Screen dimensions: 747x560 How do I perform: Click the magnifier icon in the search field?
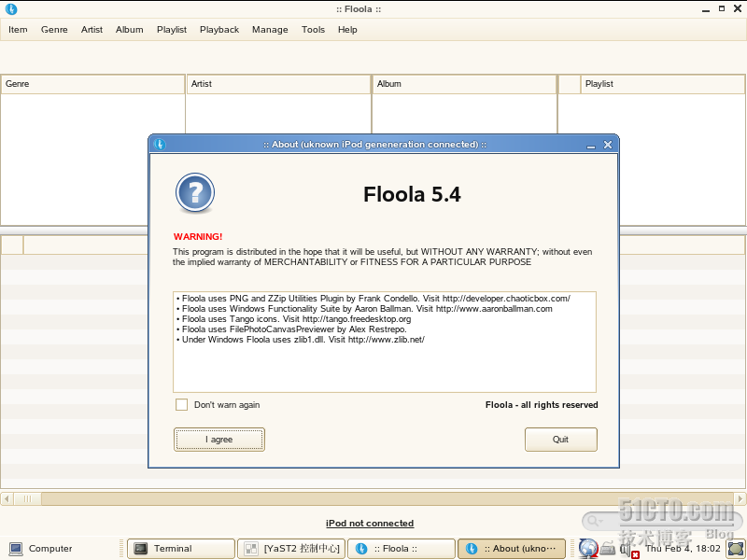pyautogui.click(x=592, y=521)
